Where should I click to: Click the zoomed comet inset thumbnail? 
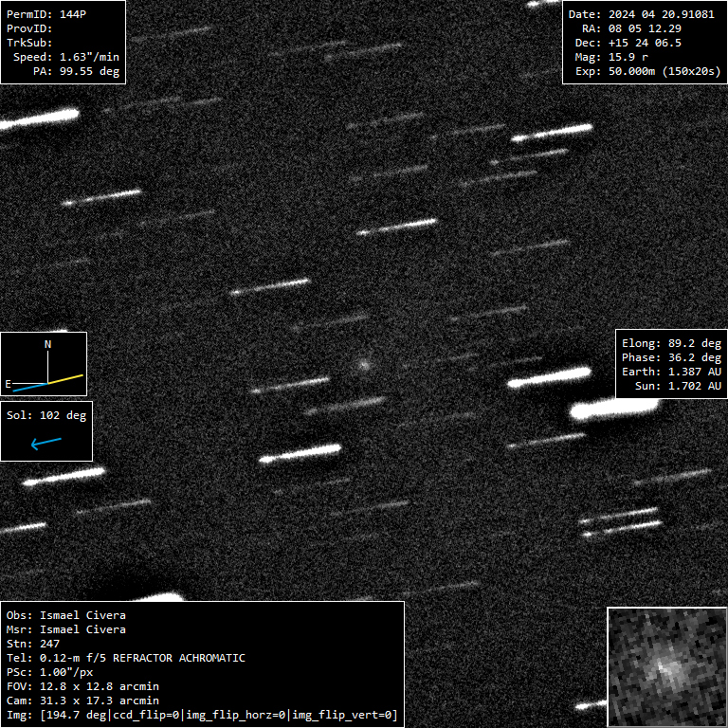666,667
